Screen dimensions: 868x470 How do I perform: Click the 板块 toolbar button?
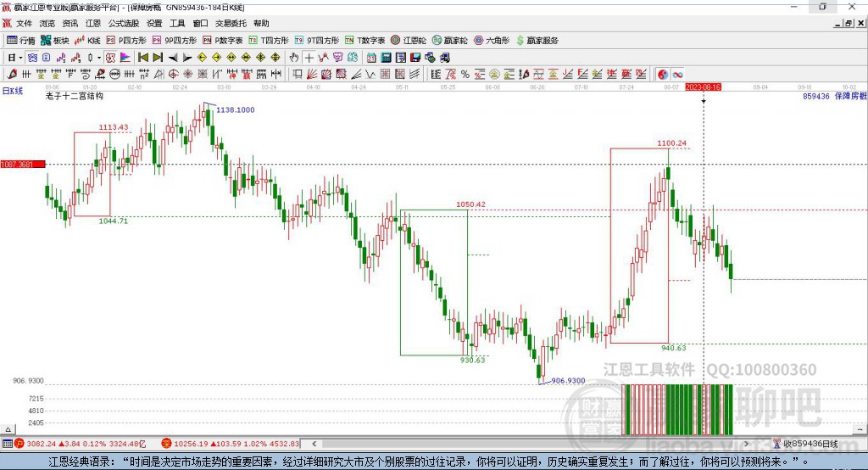point(55,41)
